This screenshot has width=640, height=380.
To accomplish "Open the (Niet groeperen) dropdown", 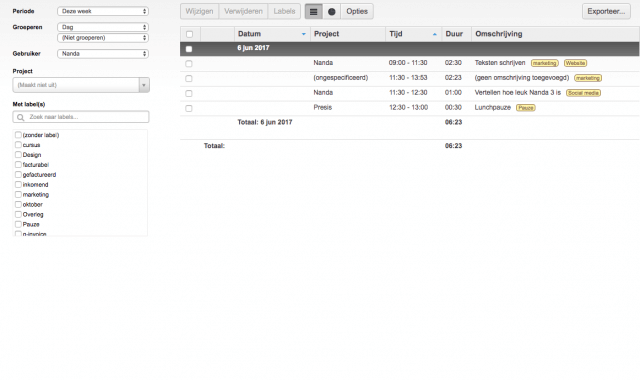I will [x=103, y=38].
